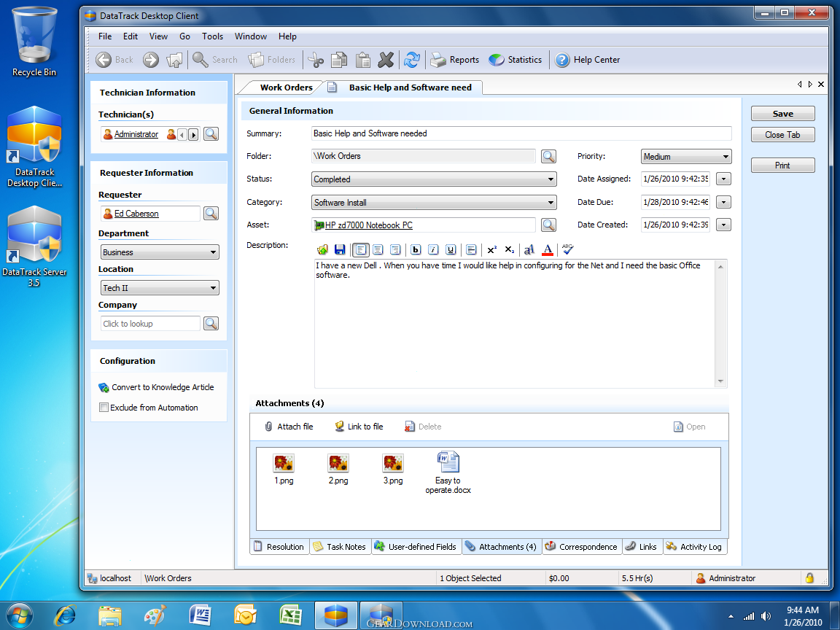The height and width of the screenshot is (630, 840).
Task: Open the File menu
Action: [x=105, y=36]
